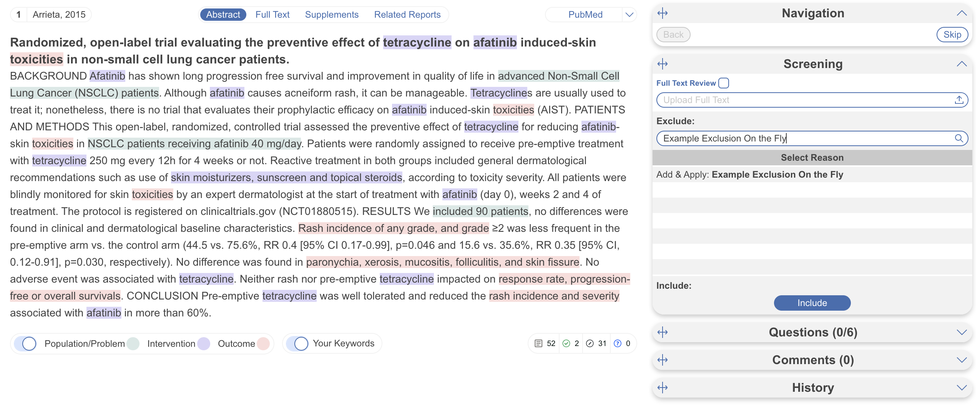Toggle Population/Problem highlighting switch
Screen dimensions: 980x416
[26, 343]
